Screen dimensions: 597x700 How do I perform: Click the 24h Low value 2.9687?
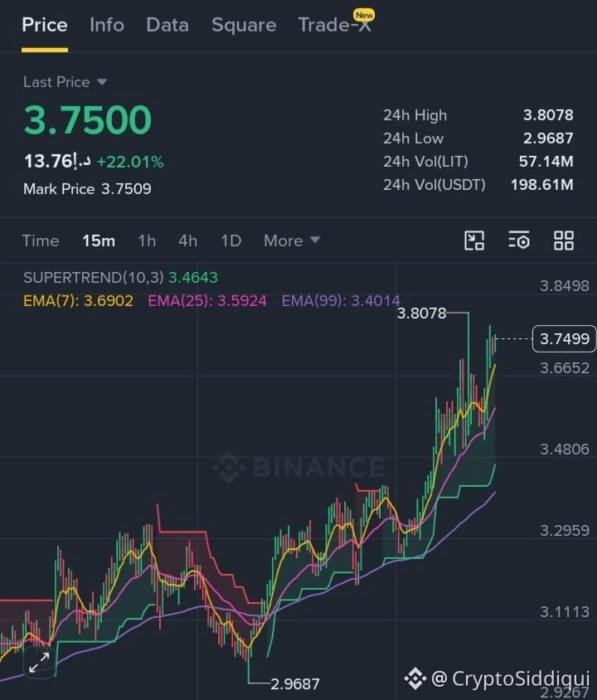[548, 139]
